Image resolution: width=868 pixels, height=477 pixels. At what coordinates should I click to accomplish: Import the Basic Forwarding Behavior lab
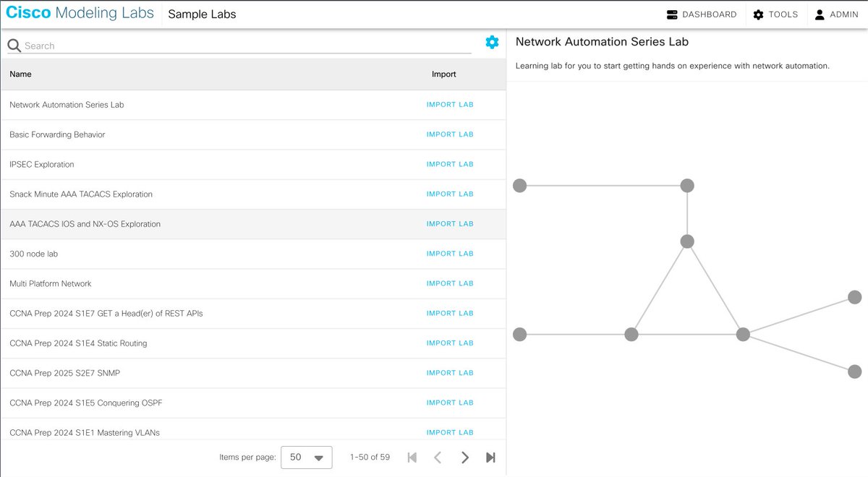click(x=450, y=134)
